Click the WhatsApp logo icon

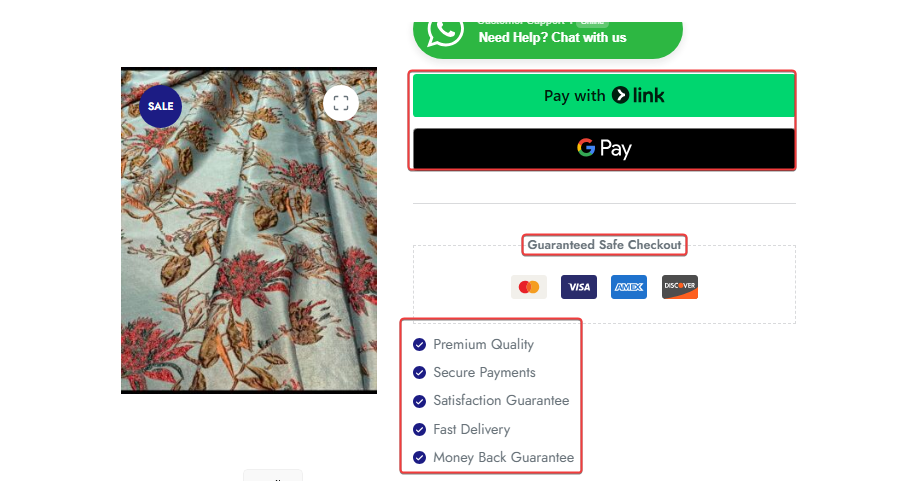pyautogui.click(x=445, y=34)
